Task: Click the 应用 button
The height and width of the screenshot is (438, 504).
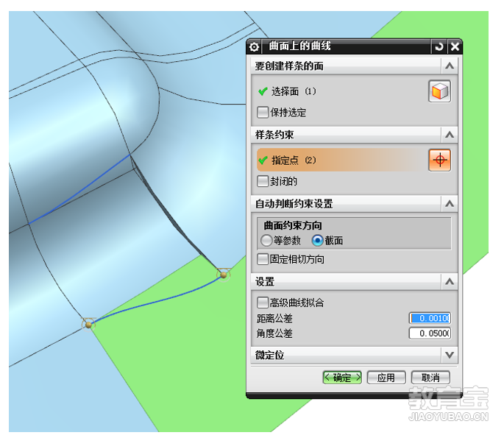Action: [x=386, y=377]
